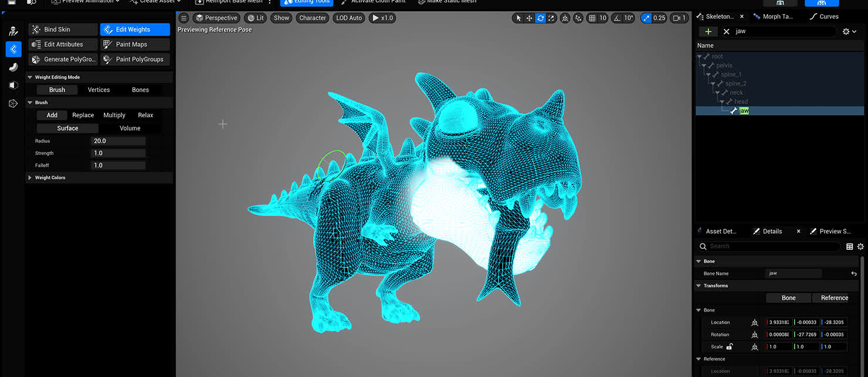Open skeleton tree settings dropdown
Screen dimensions: 868x377
849,32
